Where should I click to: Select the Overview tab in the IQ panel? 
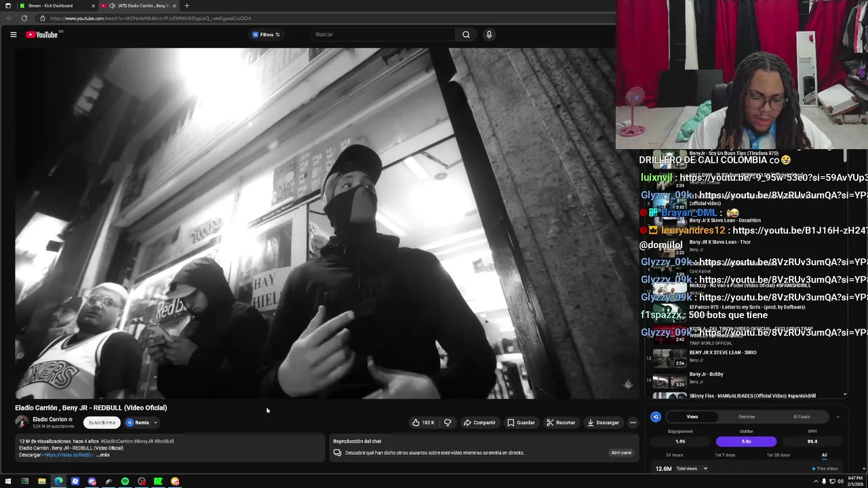747,417
